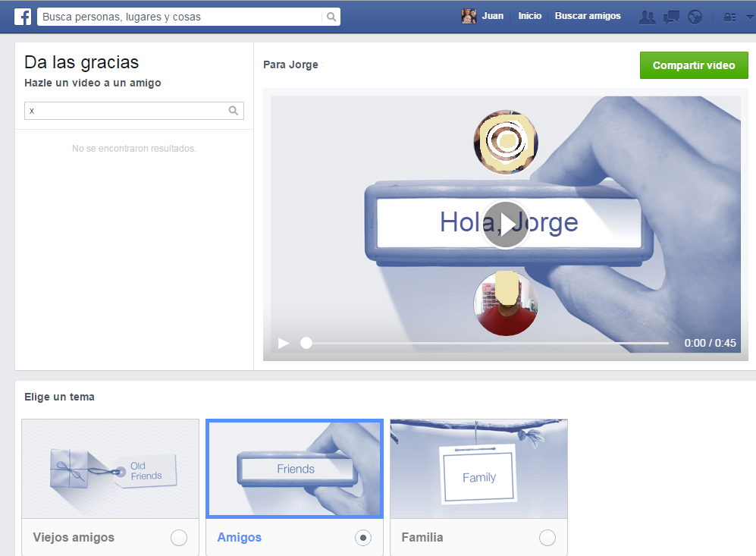Choose the Old Friends theme thumbnail

pyautogui.click(x=111, y=469)
